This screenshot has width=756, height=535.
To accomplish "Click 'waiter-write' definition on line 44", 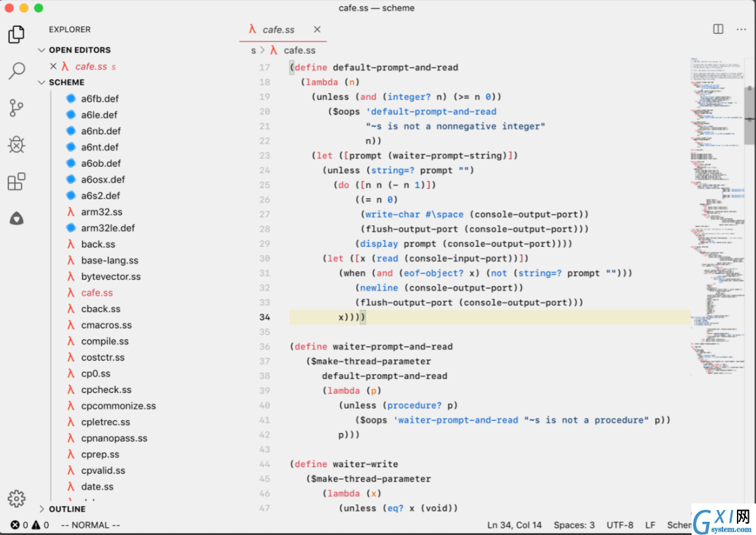I will [x=366, y=464].
